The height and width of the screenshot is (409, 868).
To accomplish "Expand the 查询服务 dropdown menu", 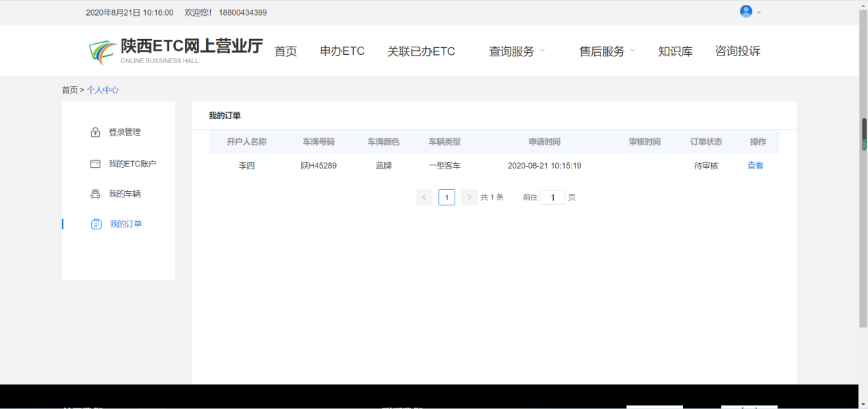I will click(x=517, y=51).
